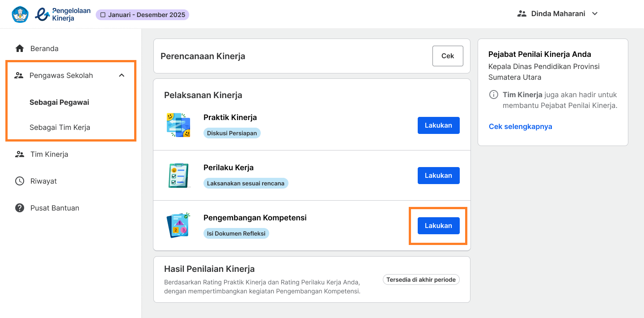This screenshot has height=318, width=644.
Task: Click the info icon beside the Tim Kinerja note
Action: pos(493,95)
